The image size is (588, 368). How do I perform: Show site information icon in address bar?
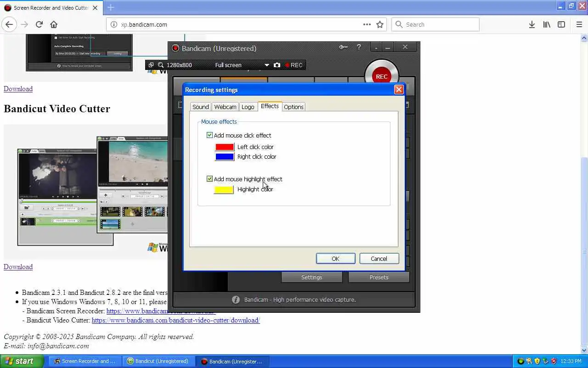[113, 24]
